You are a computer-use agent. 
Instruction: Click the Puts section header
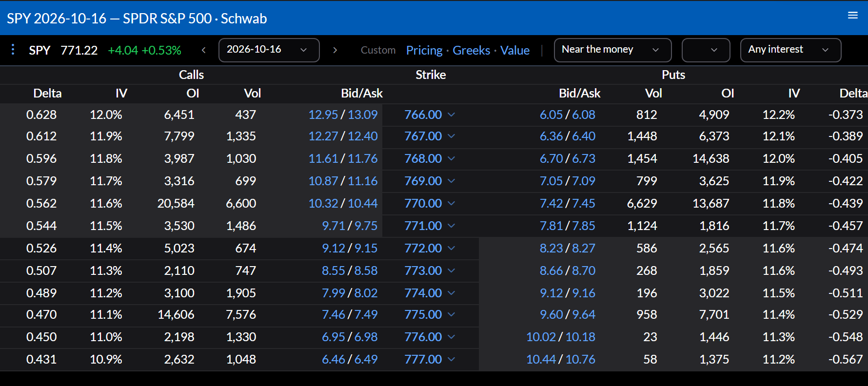pyautogui.click(x=673, y=75)
